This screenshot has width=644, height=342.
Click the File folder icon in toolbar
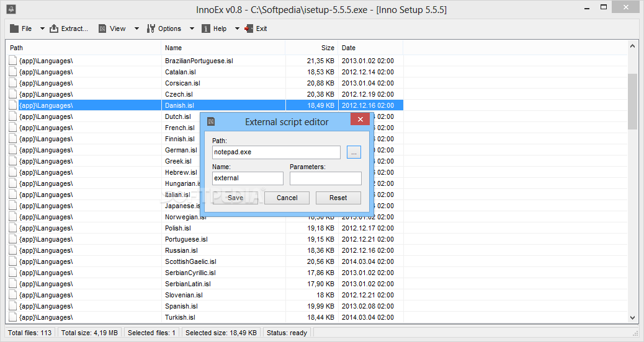pyautogui.click(x=14, y=28)
